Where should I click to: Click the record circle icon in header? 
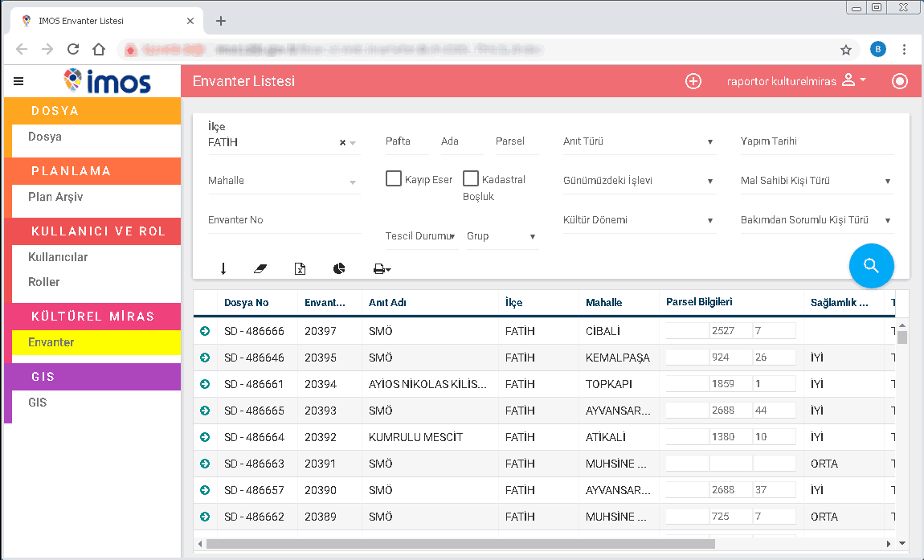[x=899, y=81]
